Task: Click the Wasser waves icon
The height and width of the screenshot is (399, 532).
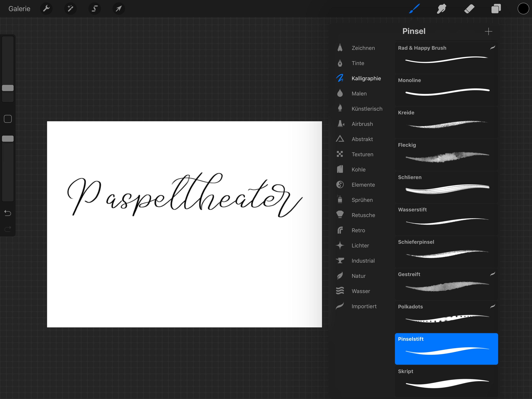Action: click(x=340, y=291)
